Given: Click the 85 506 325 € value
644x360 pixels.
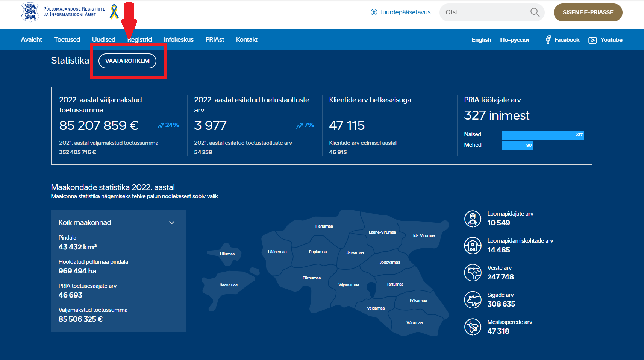Looking at the screenshot, I should [80, 319].
